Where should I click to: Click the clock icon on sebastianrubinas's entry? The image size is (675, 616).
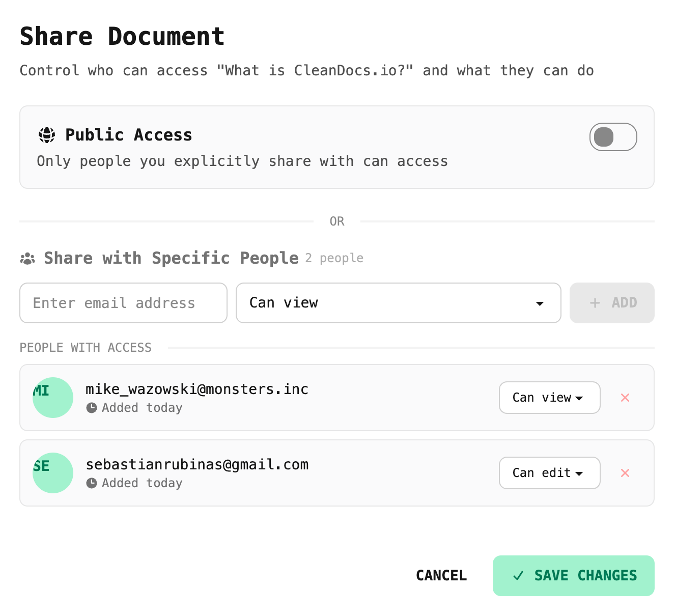pos(92,483)
